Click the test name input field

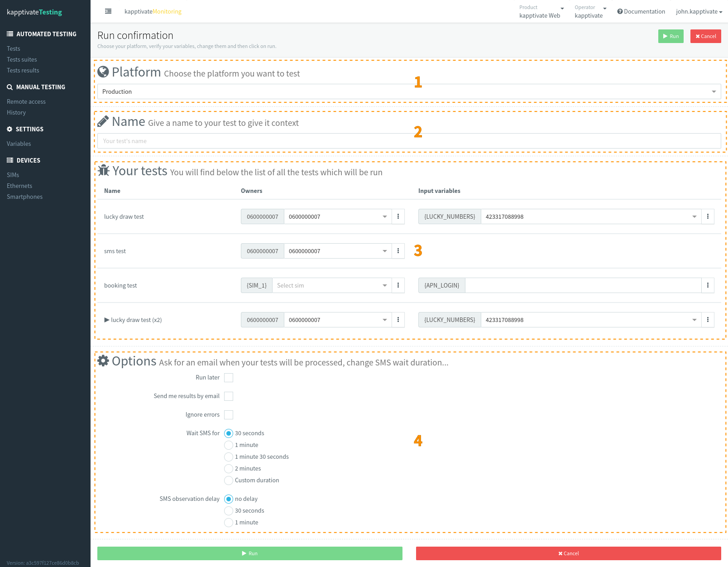409,141
